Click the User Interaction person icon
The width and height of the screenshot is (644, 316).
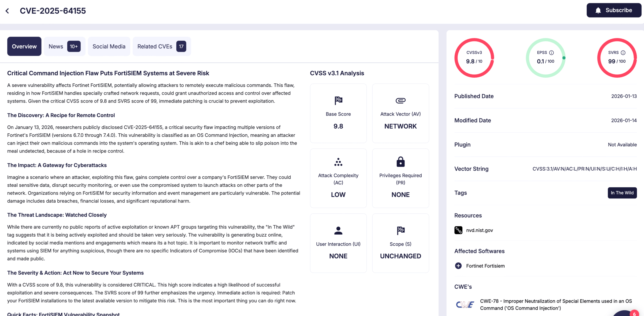click(x=338, y=230)
